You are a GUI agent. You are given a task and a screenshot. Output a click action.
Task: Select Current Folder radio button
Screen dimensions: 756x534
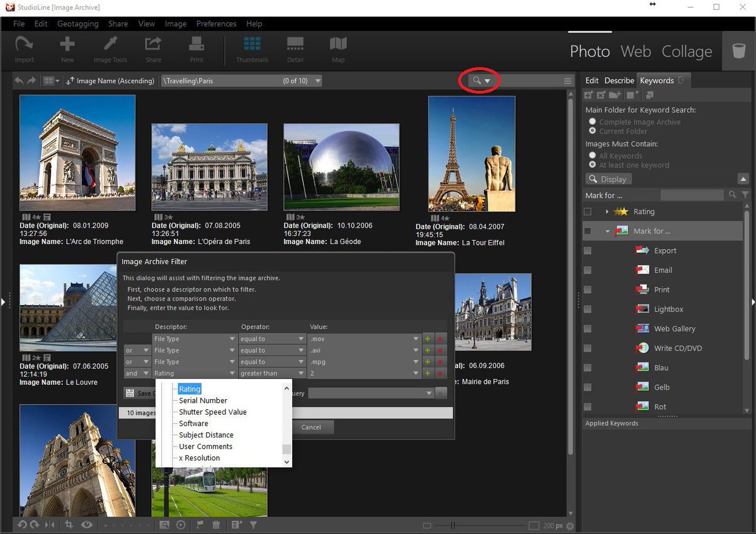click(592, 131)
